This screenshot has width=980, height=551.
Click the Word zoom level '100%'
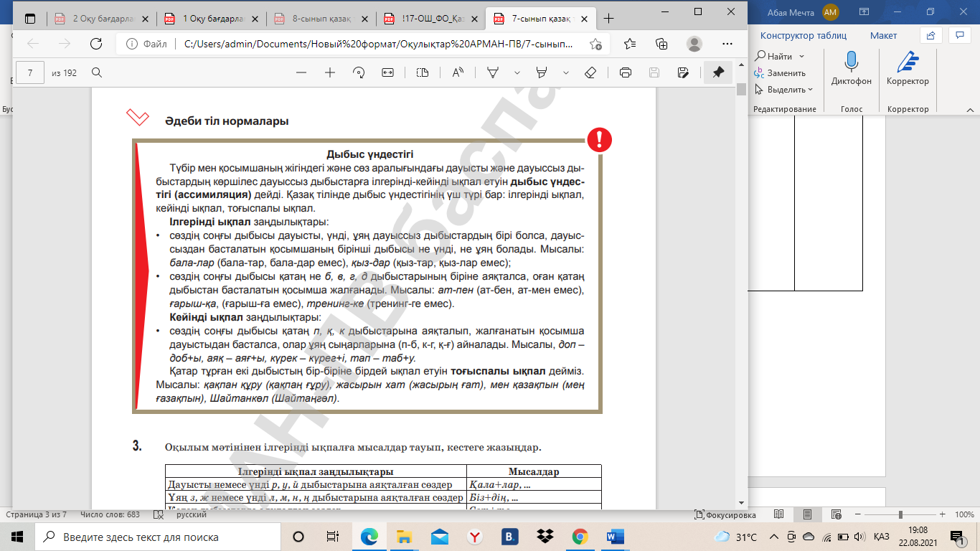click(x=964, y=515)
